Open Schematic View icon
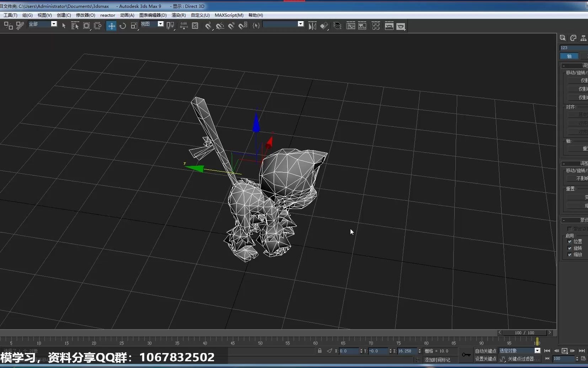This screenshot has width=588, height=368. [x=362, y=26]
